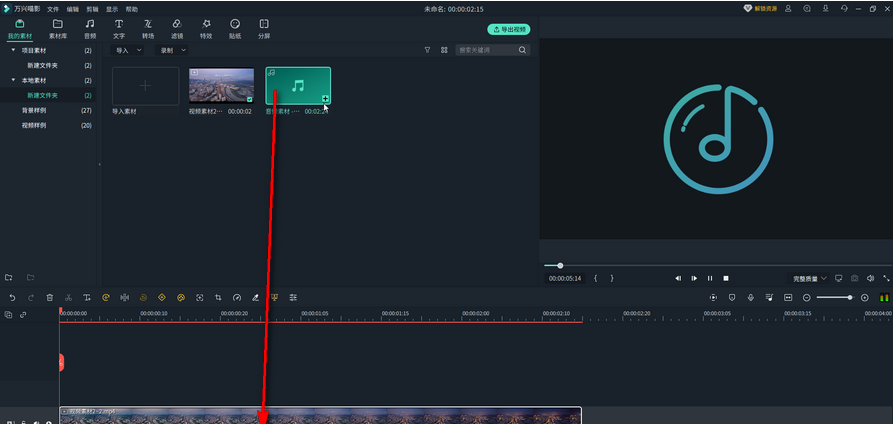Open the 滤镜 filters tab
Image resolution: width=893 pixels, height=424 pixels.
pos(177,29)
